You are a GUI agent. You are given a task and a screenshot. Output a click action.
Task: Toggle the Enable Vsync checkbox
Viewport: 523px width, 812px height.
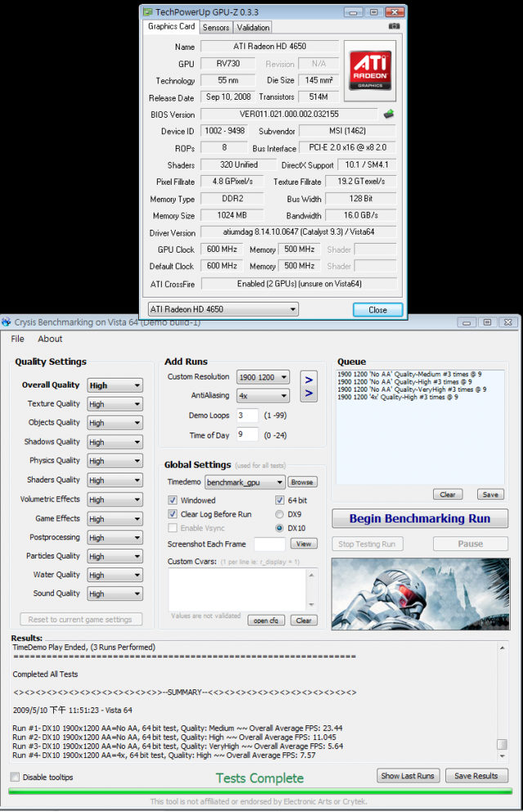pyautogui.click(x=172, y=528)
